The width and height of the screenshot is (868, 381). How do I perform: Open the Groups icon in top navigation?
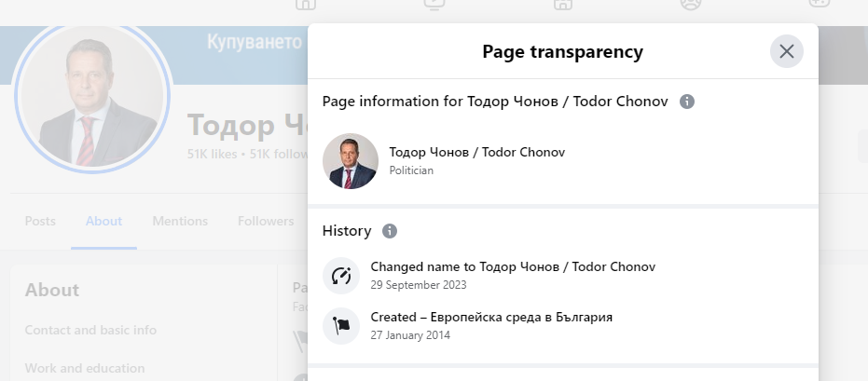690,4
